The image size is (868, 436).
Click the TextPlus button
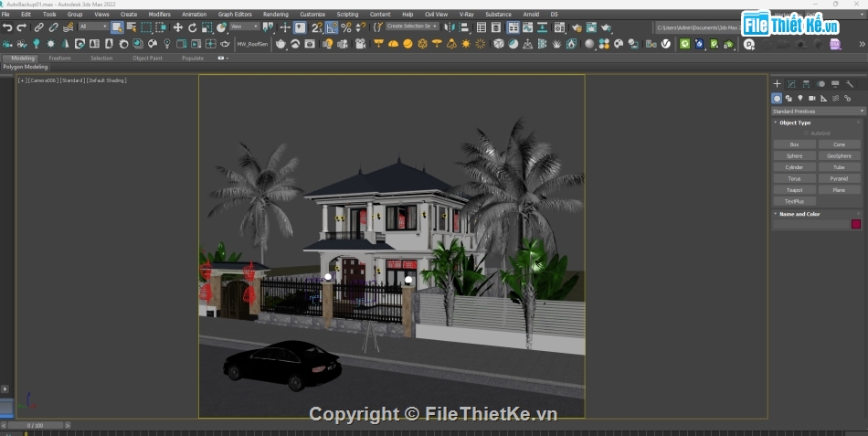(x=794, y=201)
